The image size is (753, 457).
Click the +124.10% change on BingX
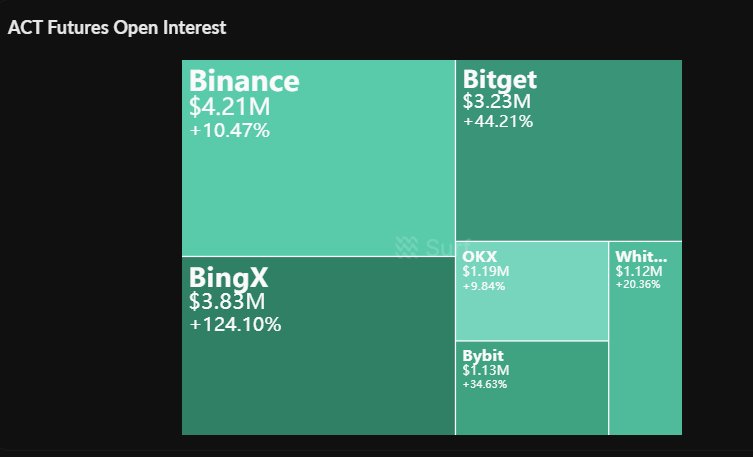click(x=235, y=324)
